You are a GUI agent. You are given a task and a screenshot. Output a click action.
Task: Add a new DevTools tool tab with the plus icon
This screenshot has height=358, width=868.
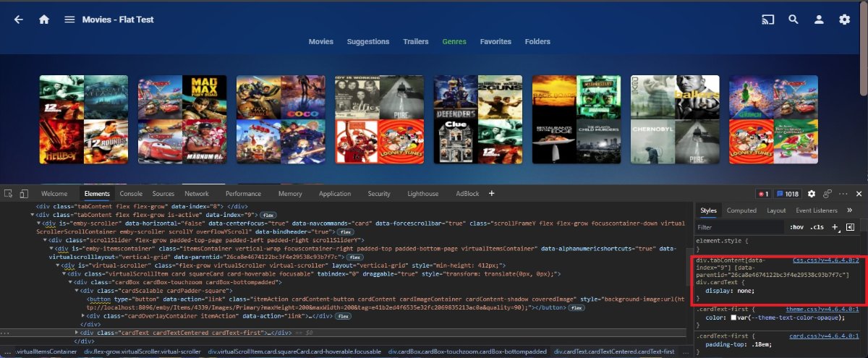[492, 193]
